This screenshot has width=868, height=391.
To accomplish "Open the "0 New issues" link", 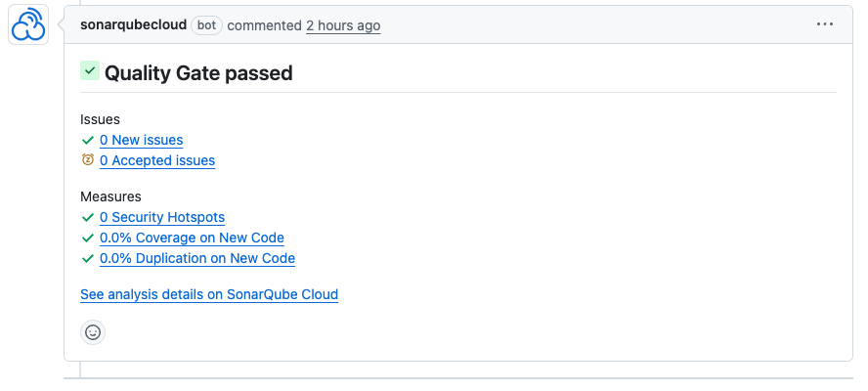I will click(x=141, y=141).
